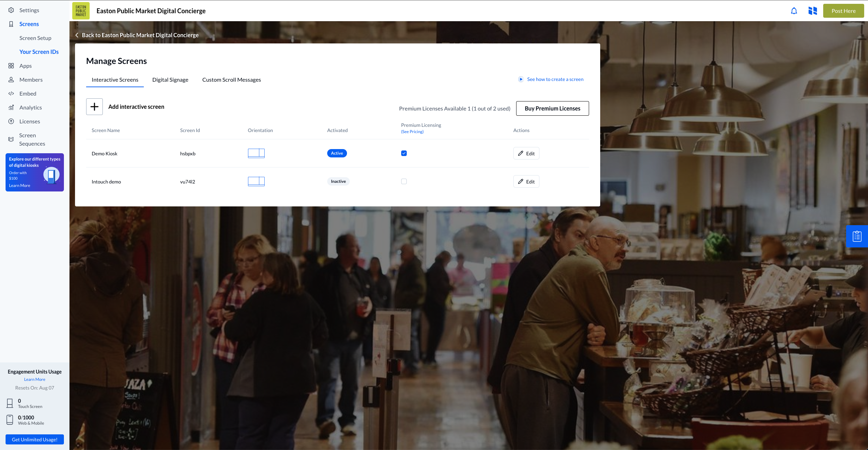Edit the Intouch demo screen
Image resolution: width=868 pixels, height=450 pixels.
(x=526, y=181)
